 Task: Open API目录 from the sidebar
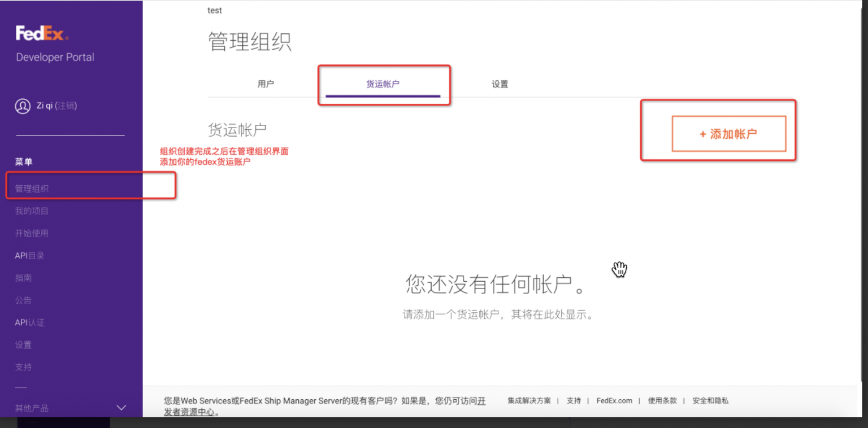(29, 255)
